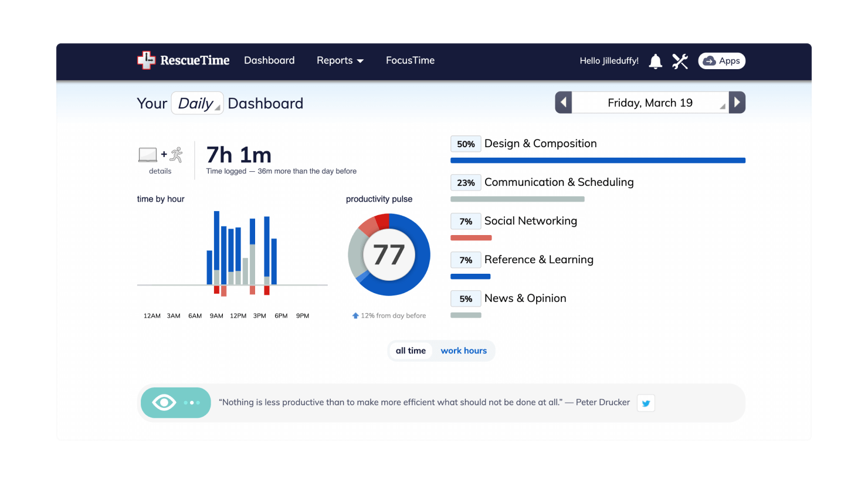Image resolution: width=868 pixels, height=483 pixels.
Task: Click the 12% from day before text
Action: click(394, 315)
